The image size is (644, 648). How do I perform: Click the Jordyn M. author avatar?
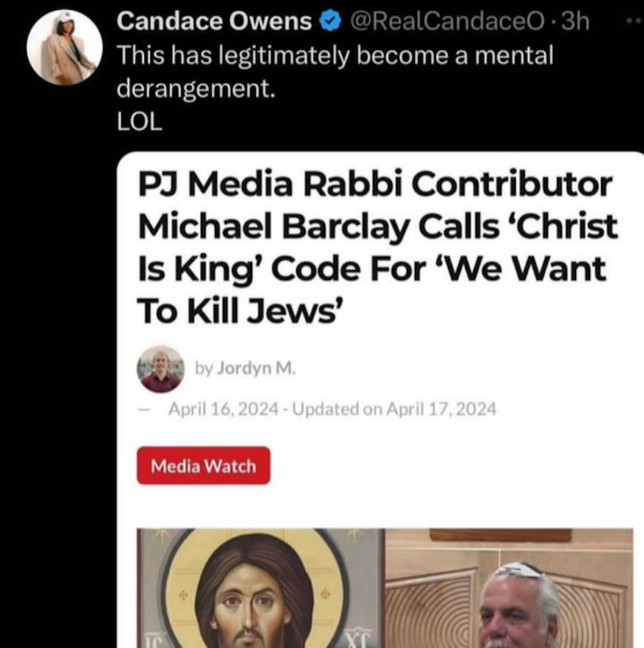pos(160,369)
